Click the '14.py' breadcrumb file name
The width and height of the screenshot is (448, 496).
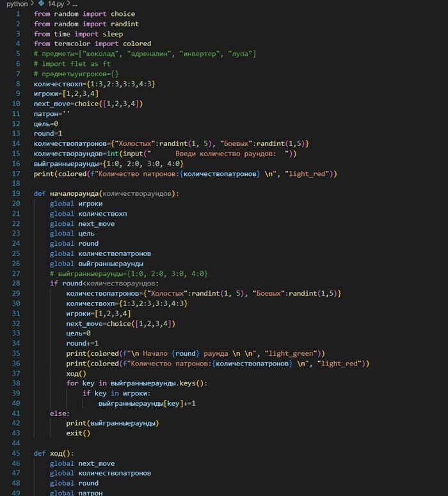(x=56, y=4)
